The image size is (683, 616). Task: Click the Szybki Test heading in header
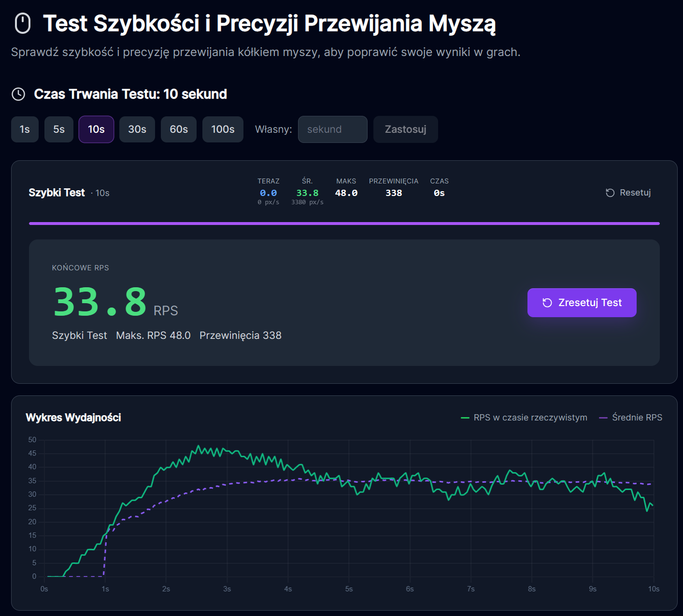[x=57, y=193]
